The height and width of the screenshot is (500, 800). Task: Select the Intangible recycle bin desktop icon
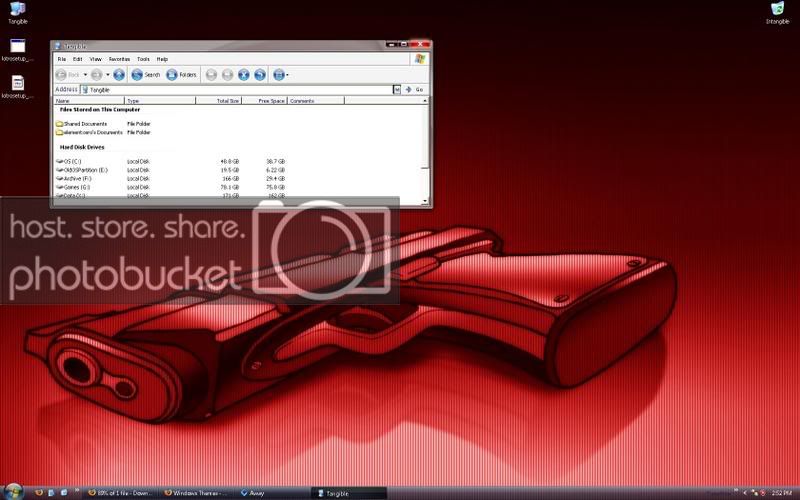(x=777, y=13)
